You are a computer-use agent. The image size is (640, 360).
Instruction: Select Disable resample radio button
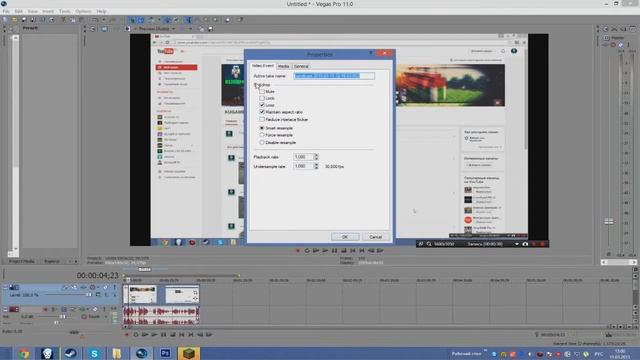[x=262, y=142]
